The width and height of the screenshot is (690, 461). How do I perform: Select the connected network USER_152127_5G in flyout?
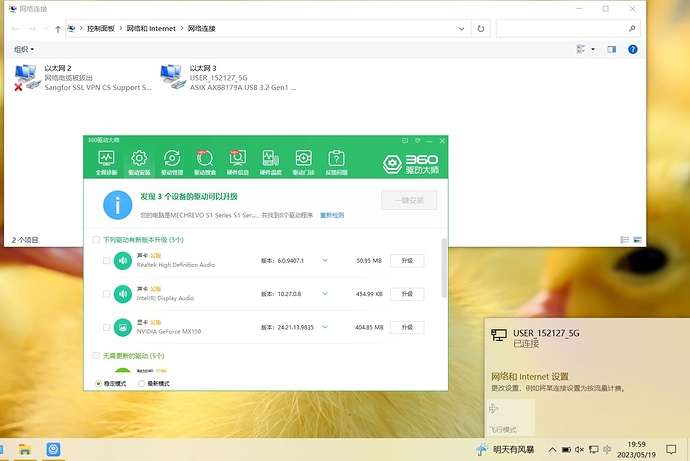point(587,338)
